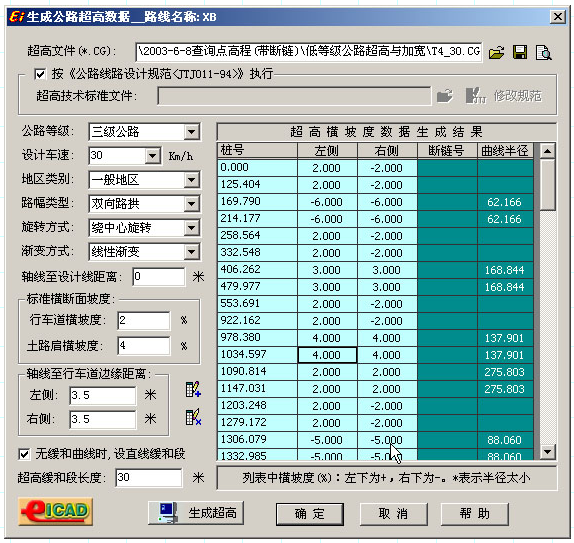Select station cell 406.262
Screen dimensions: 574x543
coord(257,269)
